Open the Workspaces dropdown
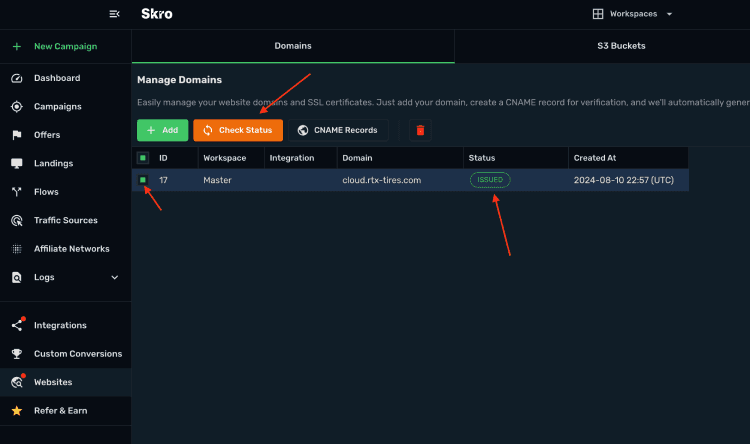 (632, 14)
